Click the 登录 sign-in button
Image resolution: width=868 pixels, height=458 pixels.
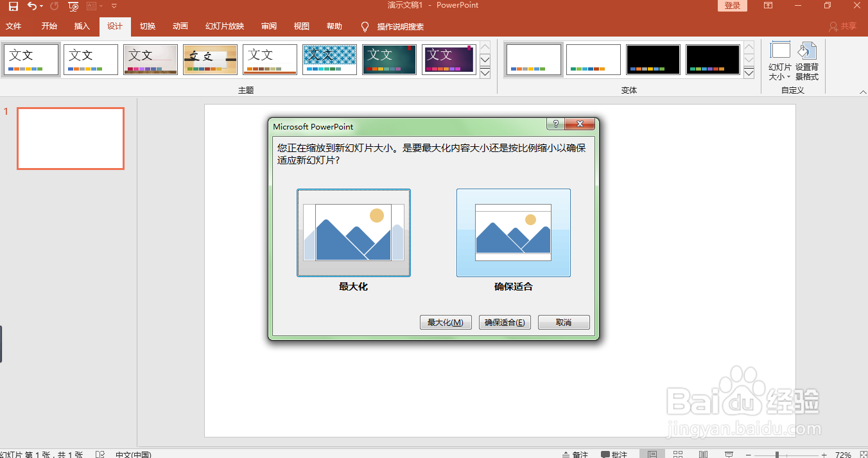point(732,6)
